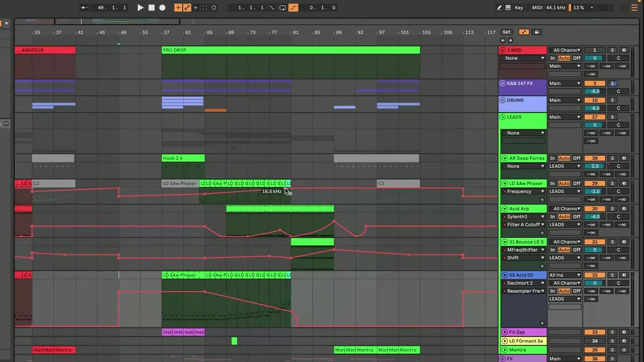Toggle LD SAw Phaser track activator 29
Image resolution: width=644 pixels, height=362 pixels.
click(595, 184)
